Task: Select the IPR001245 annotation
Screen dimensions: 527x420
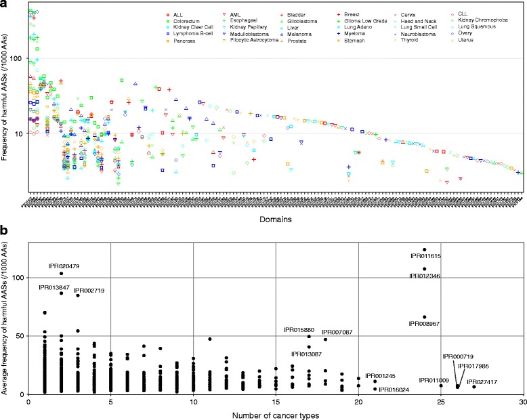Action: 381,376
